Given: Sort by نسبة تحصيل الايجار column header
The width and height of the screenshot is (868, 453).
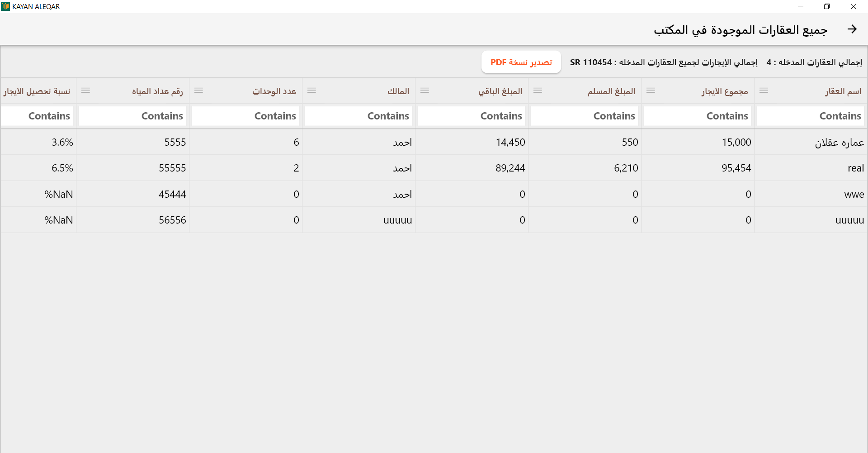Looking at the screenshot, I should (x=37, y=91).
